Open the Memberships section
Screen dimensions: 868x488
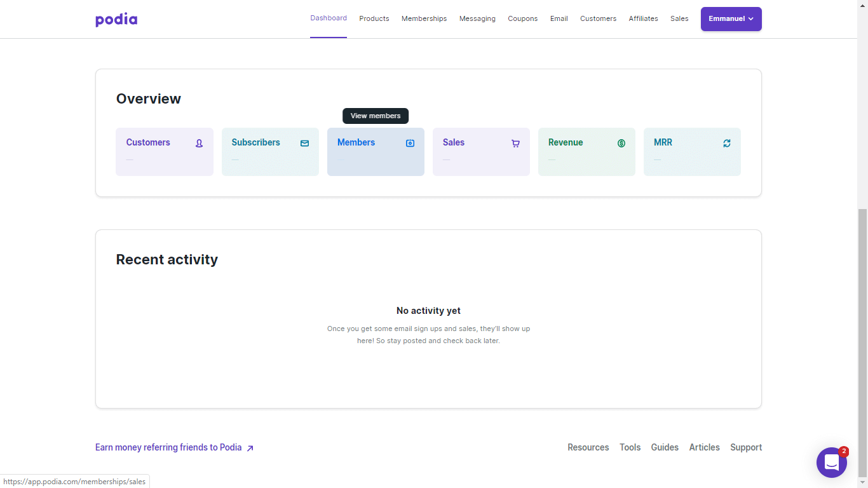pyautogui.click(x=424, y=18)
